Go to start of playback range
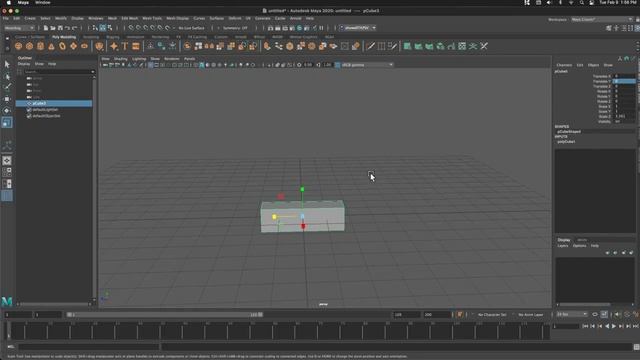This screenshot has height=360, width=640. 585,326
